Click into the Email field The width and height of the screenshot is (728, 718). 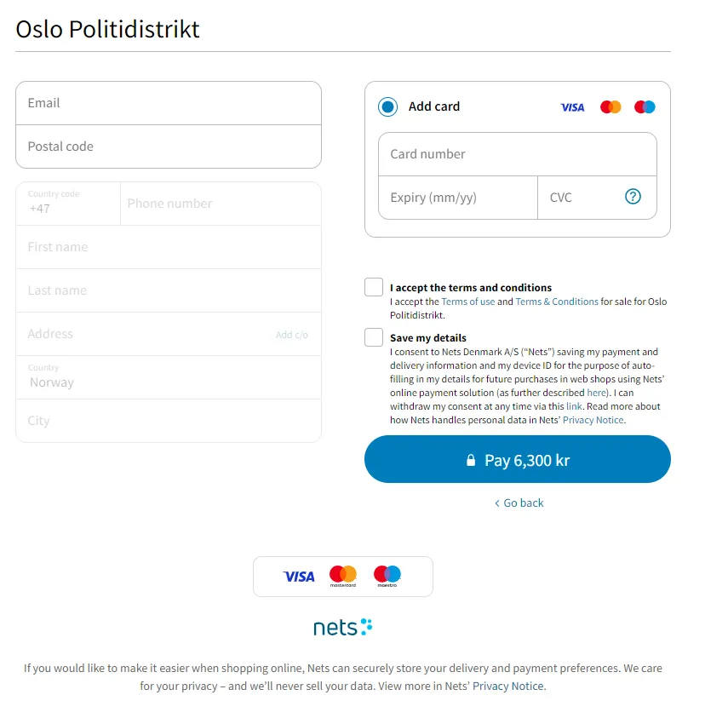coord(169,103)
